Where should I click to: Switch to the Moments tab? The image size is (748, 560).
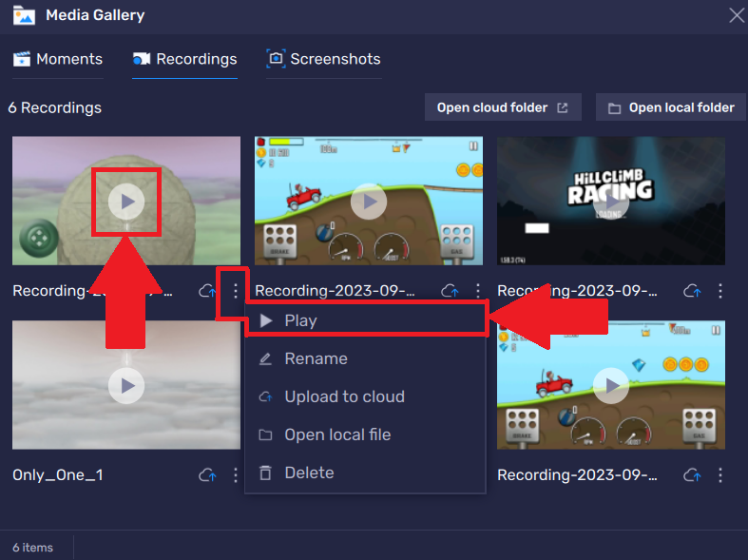pyautogui.click(x=58, y=59)
